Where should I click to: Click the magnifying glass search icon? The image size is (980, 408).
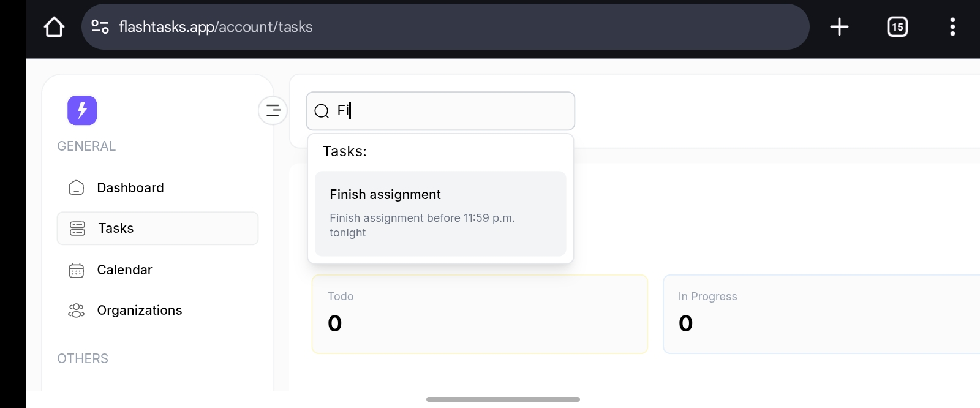tap(321, 111)
